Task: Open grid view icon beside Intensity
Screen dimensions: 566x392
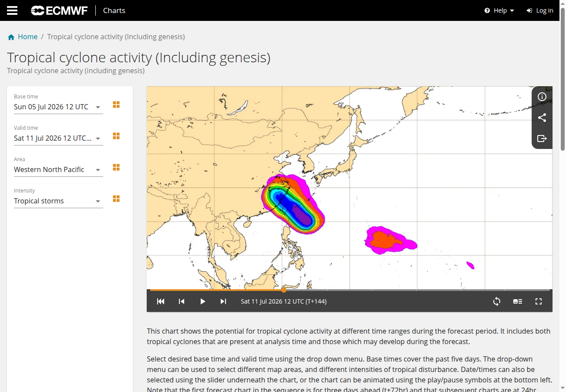Action: coord(116,199)
